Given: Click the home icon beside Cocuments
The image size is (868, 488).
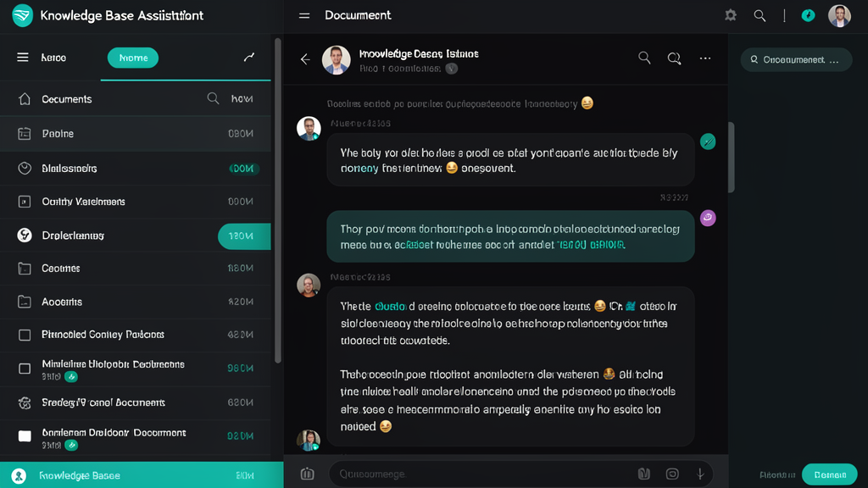Looking at the screenshot, I should coord(25,98).
